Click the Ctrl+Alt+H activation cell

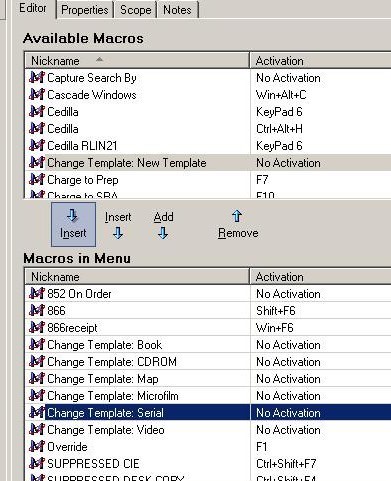pos(279,129)
